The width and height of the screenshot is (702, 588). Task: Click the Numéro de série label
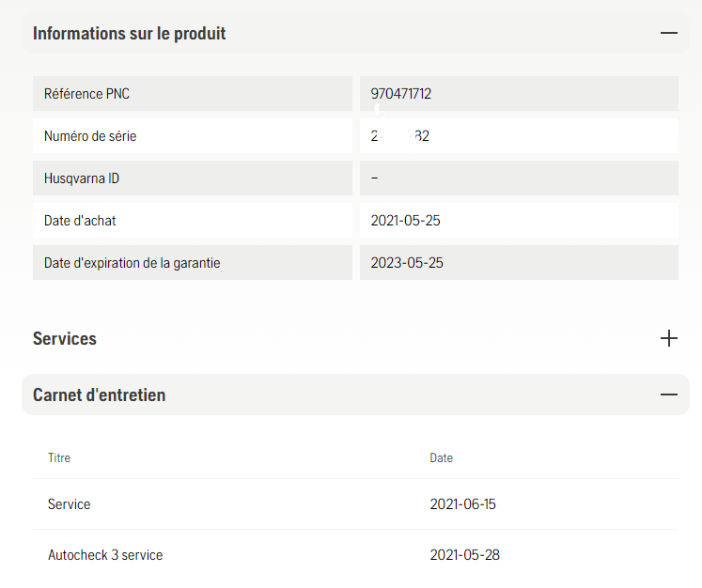pos(90,136)
